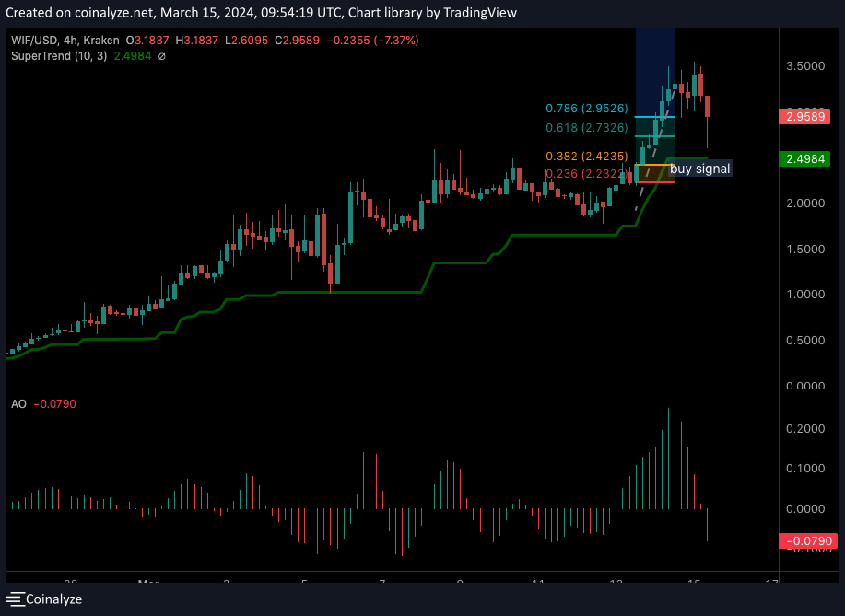Screen dimensions: 845x616
Task: Click the 1.5000 price axis label
Action: click(x=805, y=249)
